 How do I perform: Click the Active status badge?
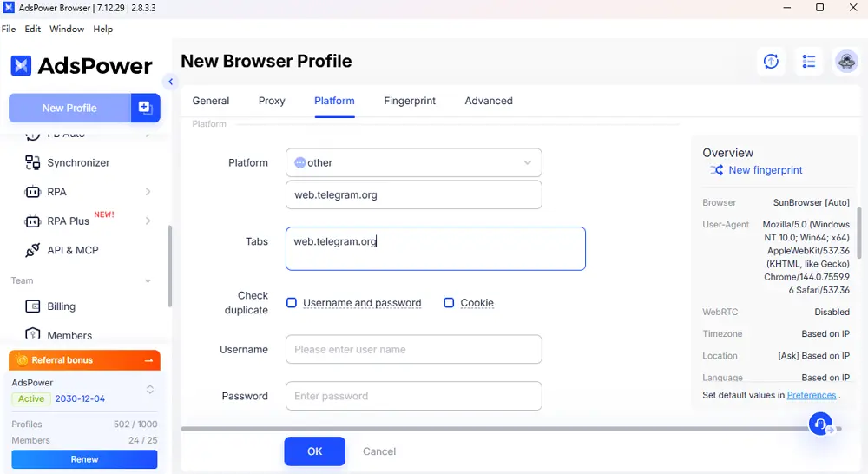pos(31,398)
